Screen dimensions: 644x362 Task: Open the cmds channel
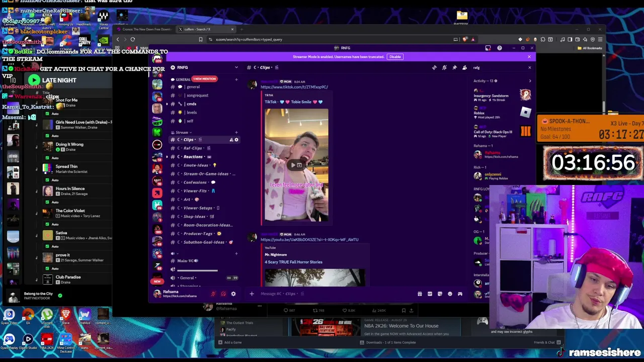point(204,104)
